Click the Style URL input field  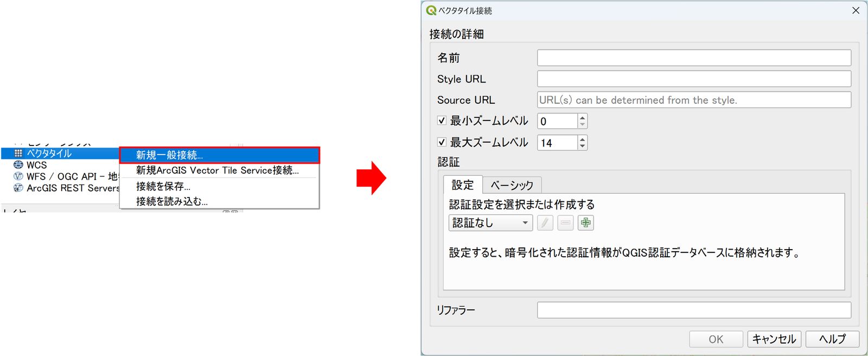click(694, 79)
